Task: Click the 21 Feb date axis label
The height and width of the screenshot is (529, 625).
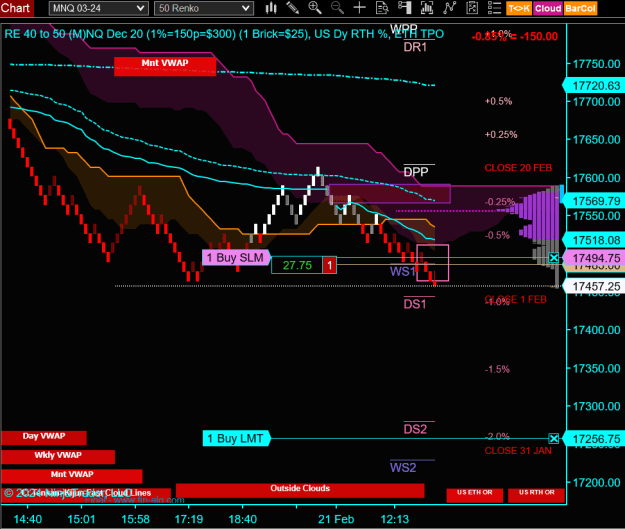Action: coord(336,519)
